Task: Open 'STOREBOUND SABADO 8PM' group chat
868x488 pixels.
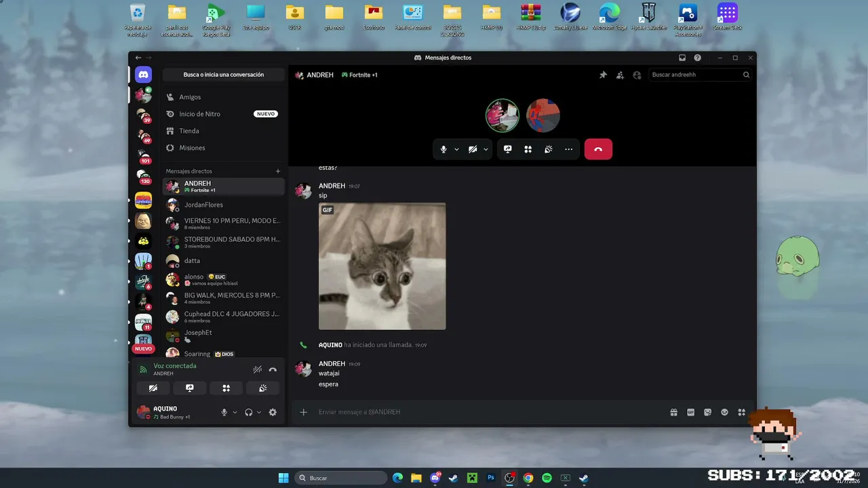Action: [x=223, y=242]
